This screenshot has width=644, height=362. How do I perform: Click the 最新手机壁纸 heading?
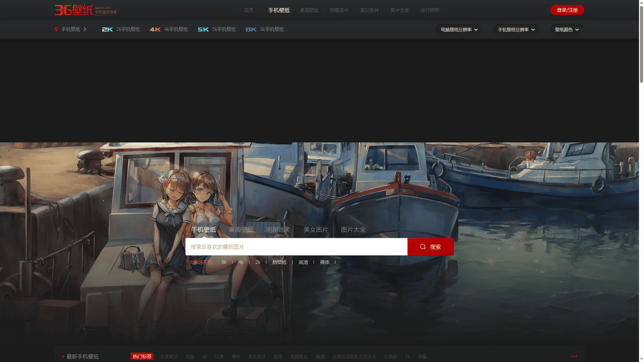click(83, 357)
